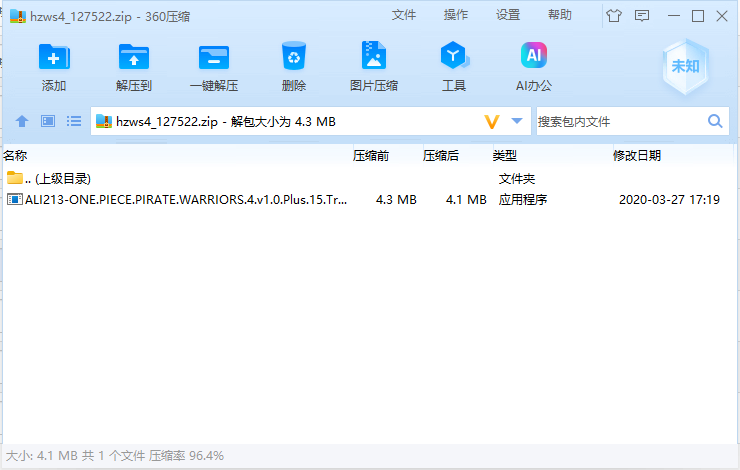Click the 删除 (Delete) recycle bin icon

[294, 56]
